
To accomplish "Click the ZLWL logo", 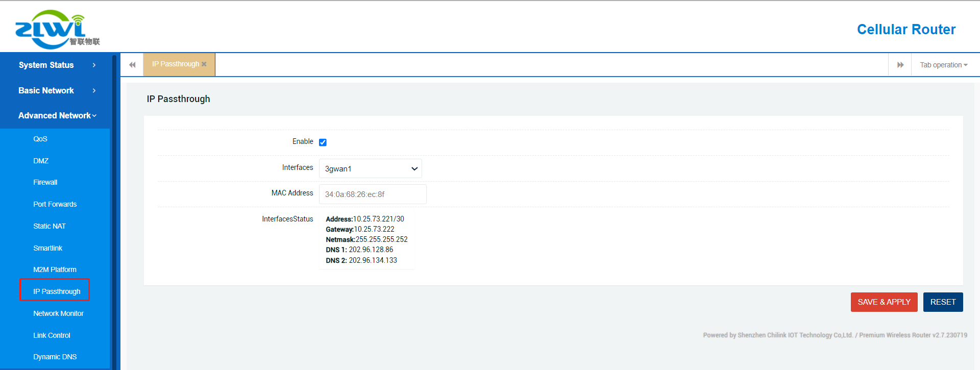I will tap(57, 29).
